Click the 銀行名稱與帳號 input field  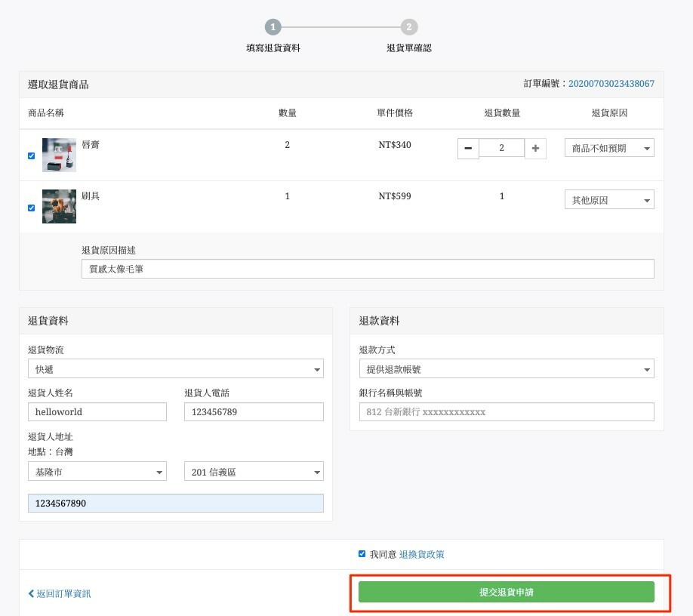507,412
